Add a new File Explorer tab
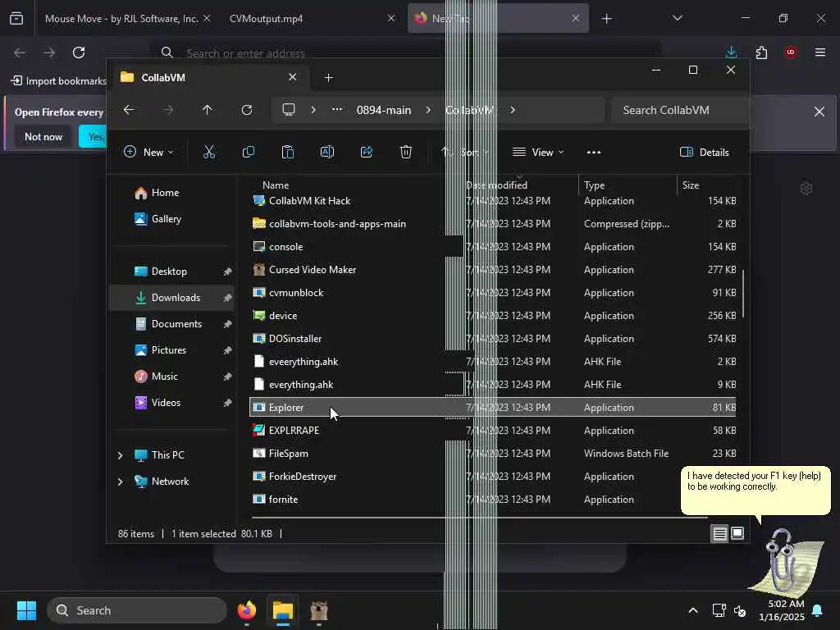This screenshot has height=630, width=840. pos(329,78)
